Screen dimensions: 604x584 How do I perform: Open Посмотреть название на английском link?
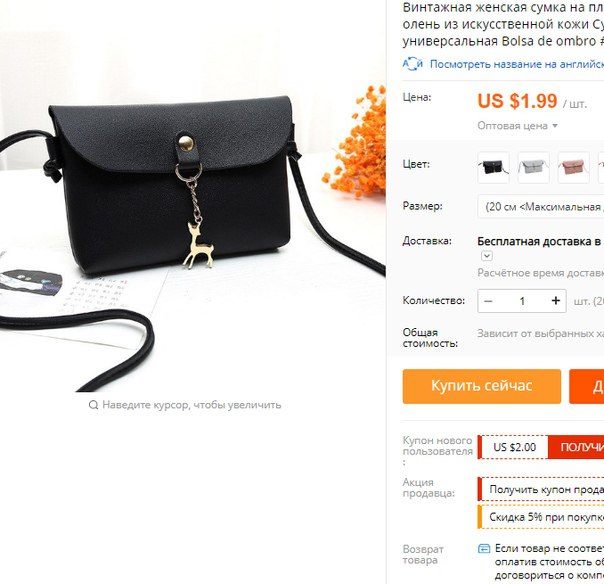click(517, 64)
